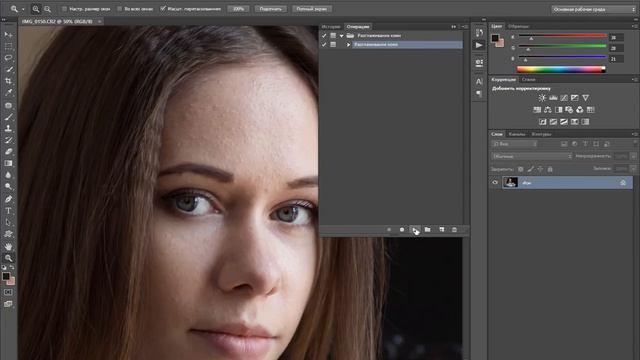Open the Actions panel flyout menu
This screenshot has height=360, width=640.
click(x=464, y=27)
